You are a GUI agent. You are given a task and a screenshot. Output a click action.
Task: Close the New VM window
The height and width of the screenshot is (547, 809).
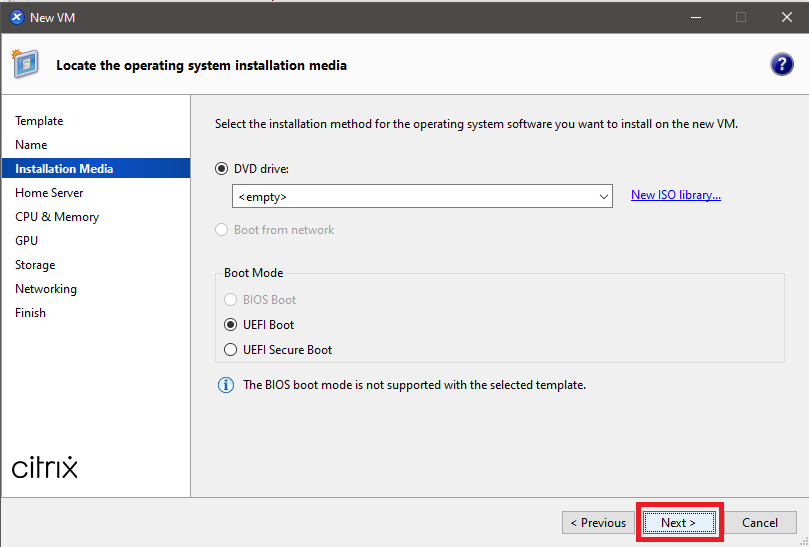786,17
